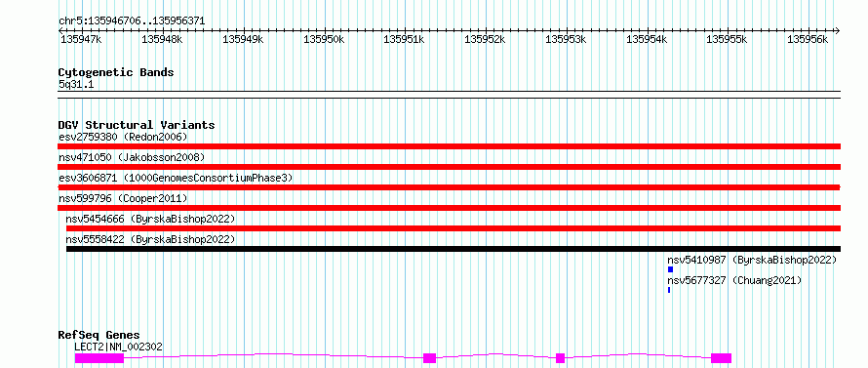Viewport: 868px width, 368px height.
Task: Select the red bar under nsv599796
Action: (x=449, y=208)
